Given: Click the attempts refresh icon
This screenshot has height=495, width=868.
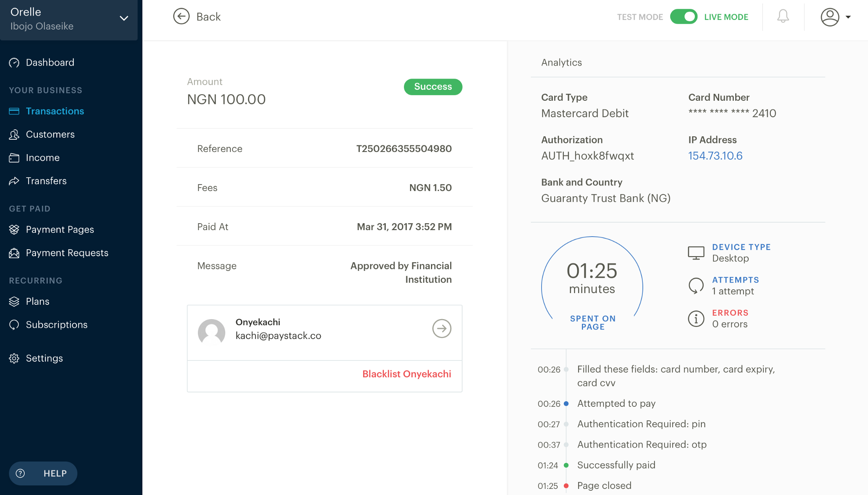Looking at the screenshot, I should tap(696, 286).
